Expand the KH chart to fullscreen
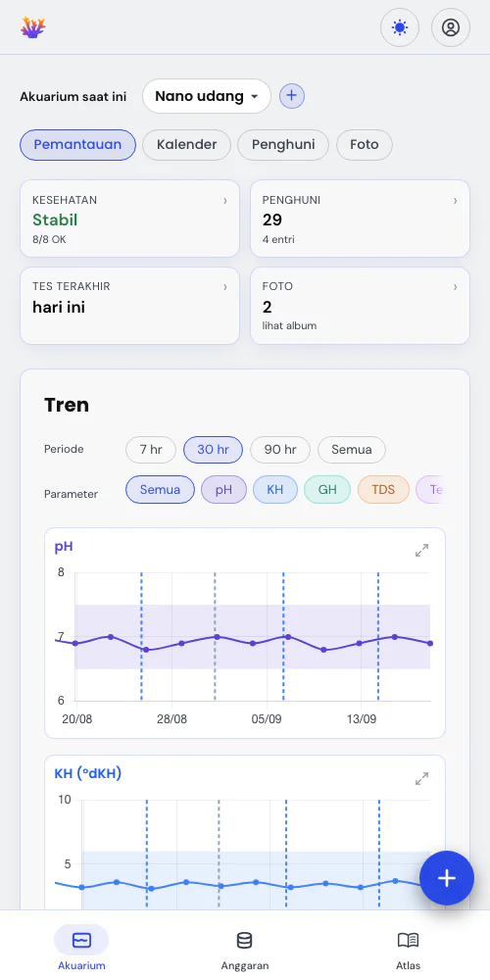The height and width of the screenshot is (980, 490). [x=421, y=779]
